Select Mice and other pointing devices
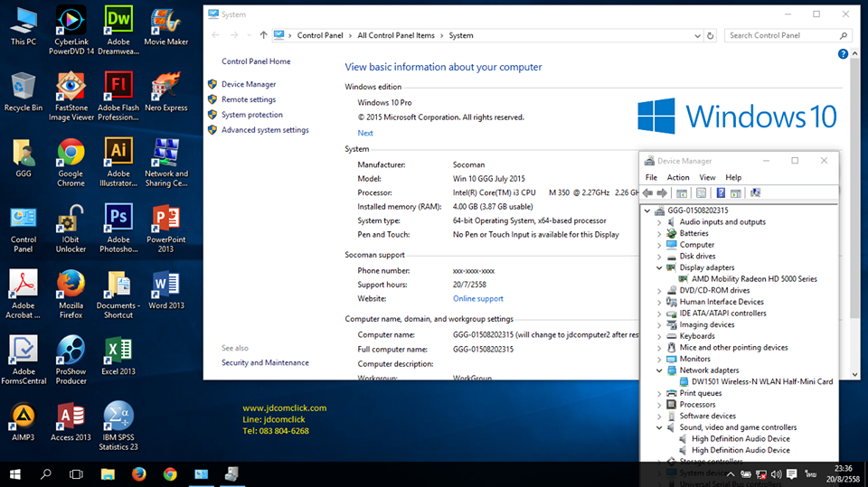 click(733, 348)
